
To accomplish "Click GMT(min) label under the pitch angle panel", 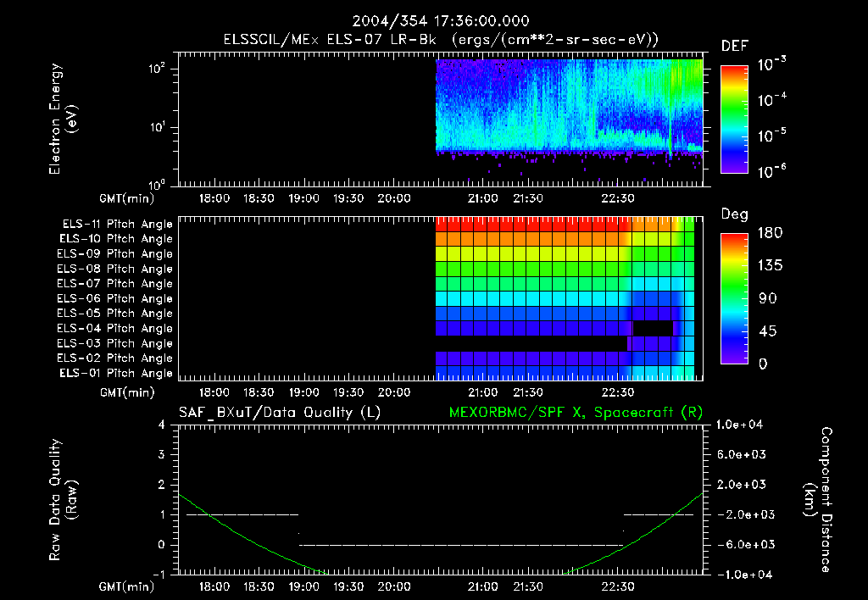I will (x=127, y=392).
